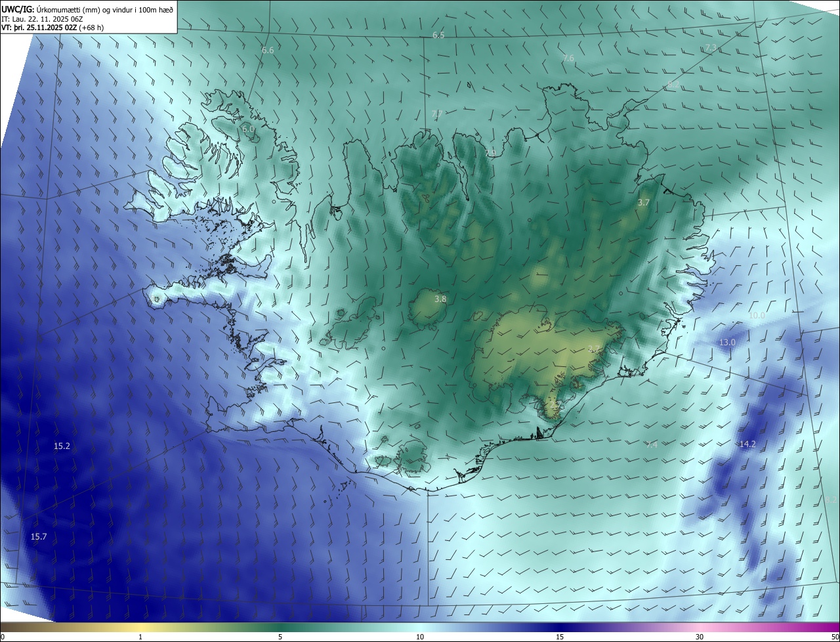840x642 pixels.
Task: Click the precipitation color scale bar
Action: pyautogui.click(x=420, y=627)
